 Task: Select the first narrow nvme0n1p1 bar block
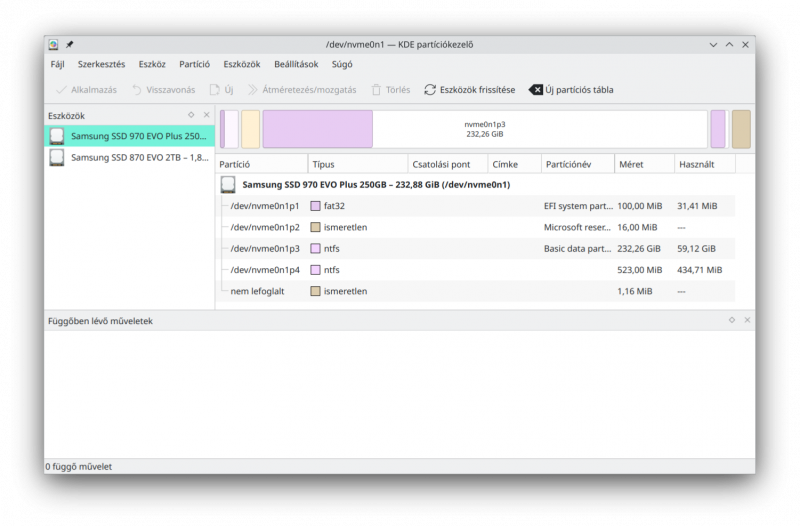229,129
